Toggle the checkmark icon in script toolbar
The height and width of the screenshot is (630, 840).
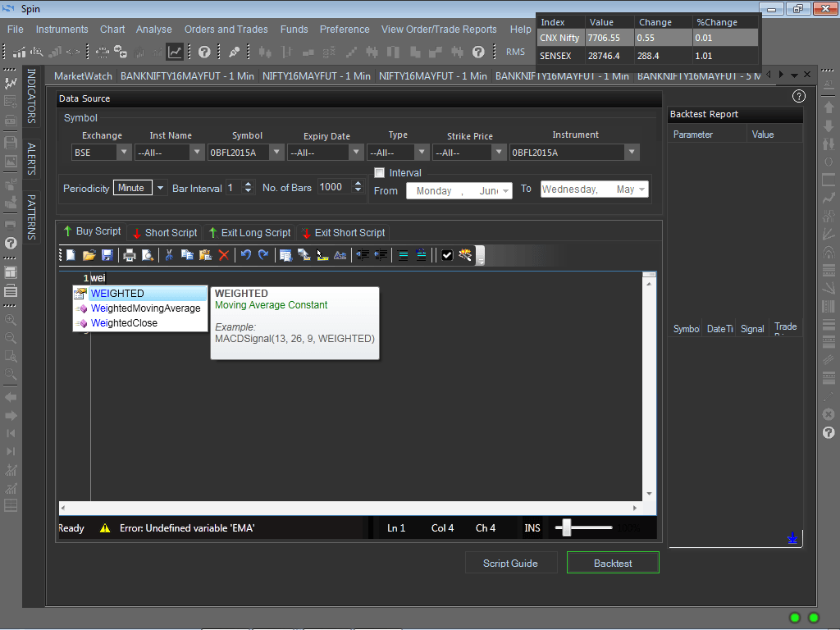[447, 255]
